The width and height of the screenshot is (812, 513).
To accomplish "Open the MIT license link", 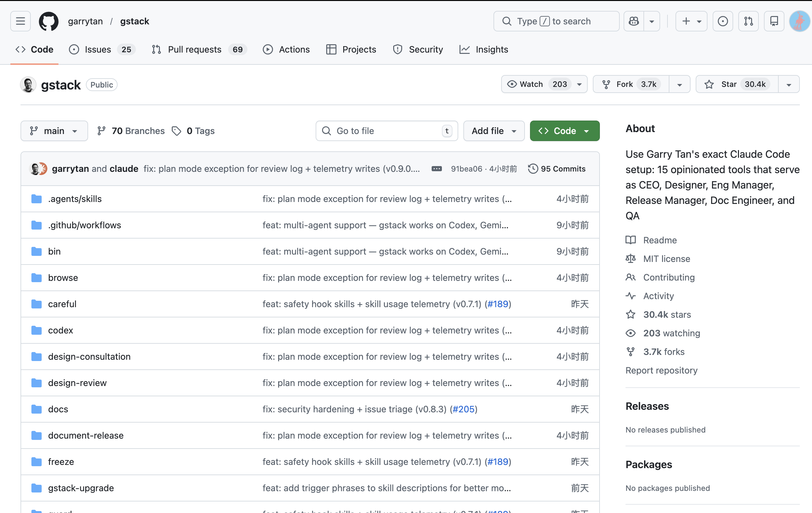I will tap(666, 259).
